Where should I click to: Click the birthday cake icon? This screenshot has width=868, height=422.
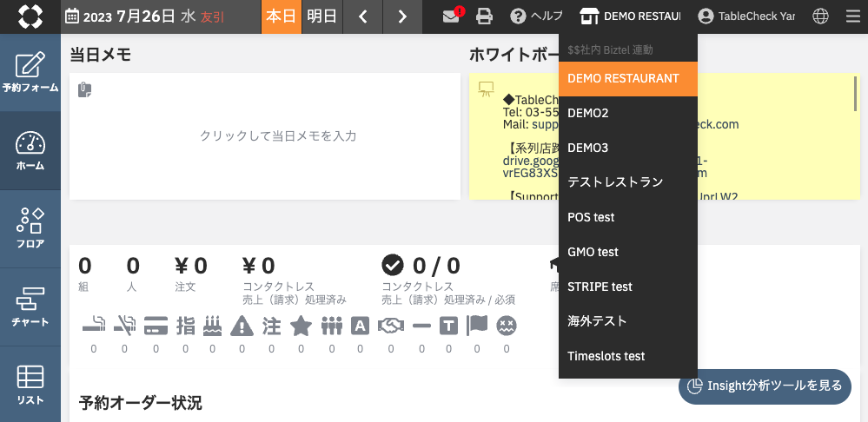tap(213, 326)
